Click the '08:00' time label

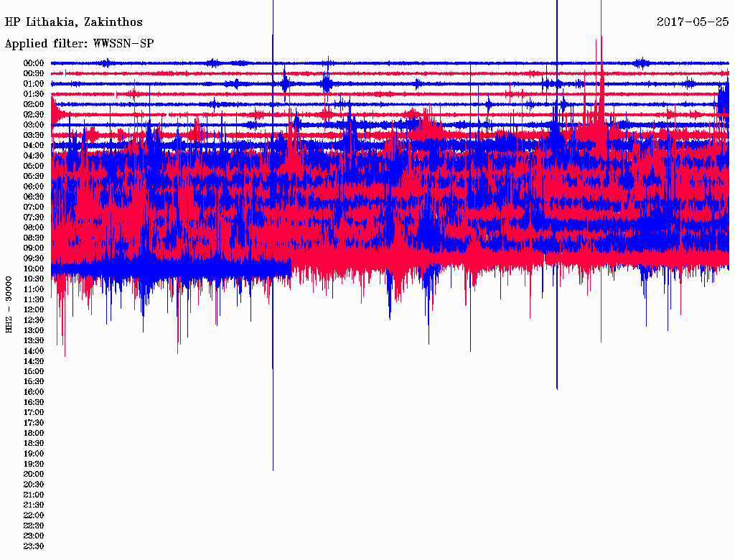point(34,228)
